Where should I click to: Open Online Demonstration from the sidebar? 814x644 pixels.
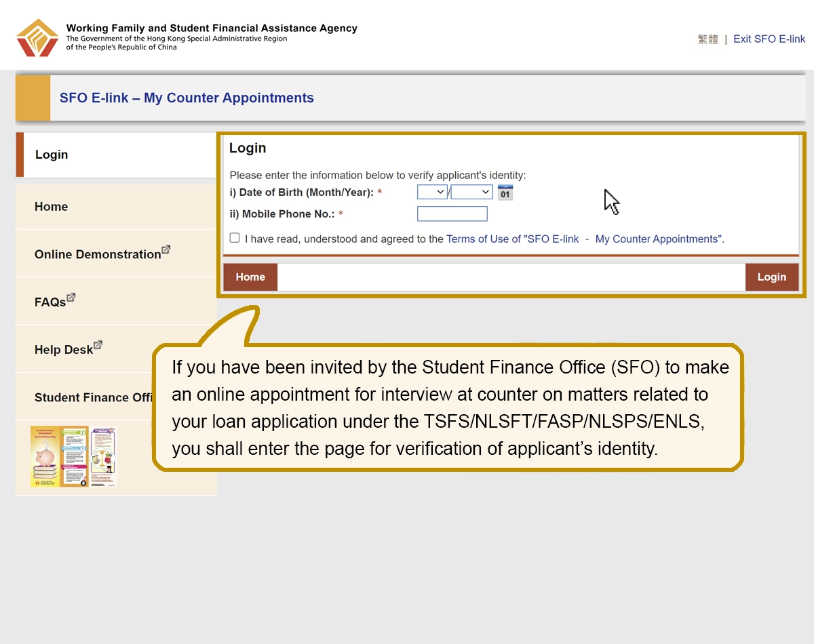tap(116, 254)
